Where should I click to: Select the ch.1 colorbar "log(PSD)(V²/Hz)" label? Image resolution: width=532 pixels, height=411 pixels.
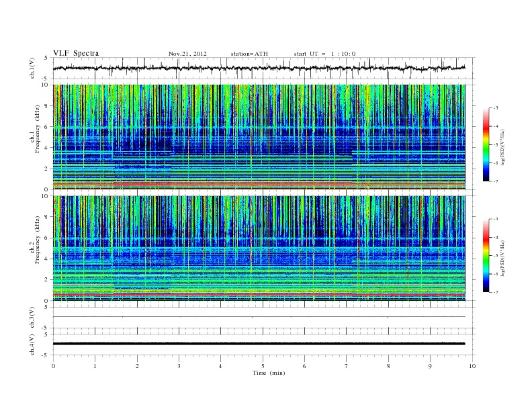(x=502, y=147)
